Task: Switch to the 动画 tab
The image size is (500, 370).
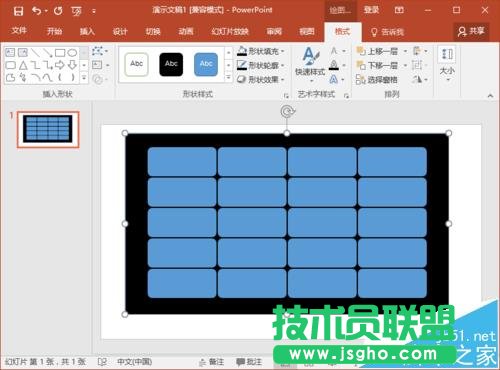Action: (x=186, y=32)
